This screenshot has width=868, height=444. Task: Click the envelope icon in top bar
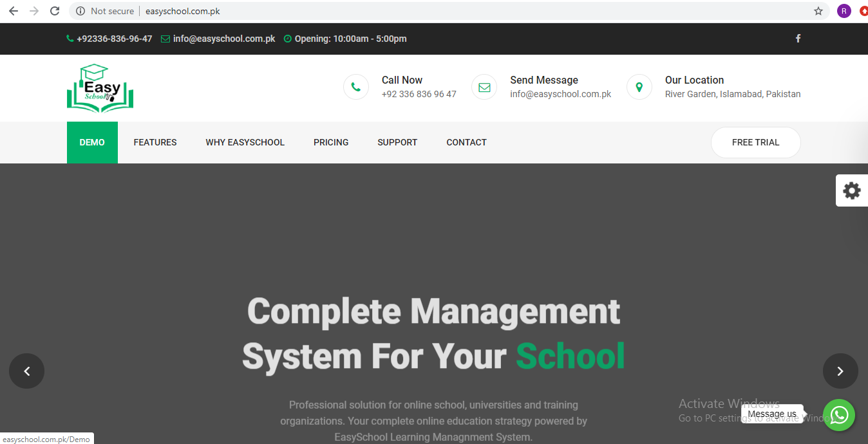click(165, 39)
